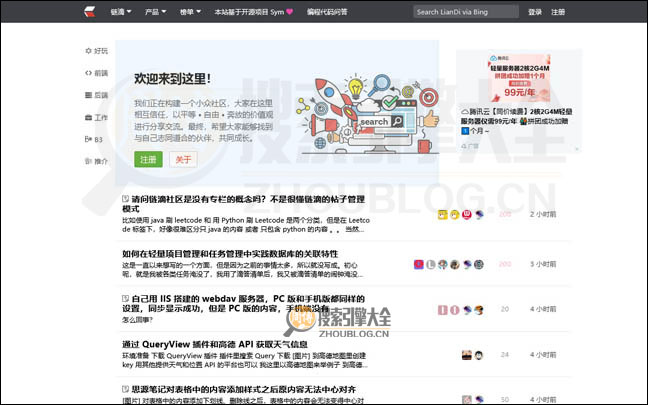Open the 推介 sidebar category
648x405 pixels.
click(x=99, y=161)
